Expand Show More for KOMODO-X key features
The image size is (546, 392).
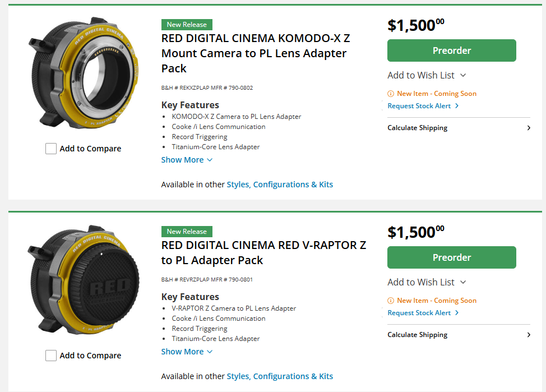(x=187, y=160)
